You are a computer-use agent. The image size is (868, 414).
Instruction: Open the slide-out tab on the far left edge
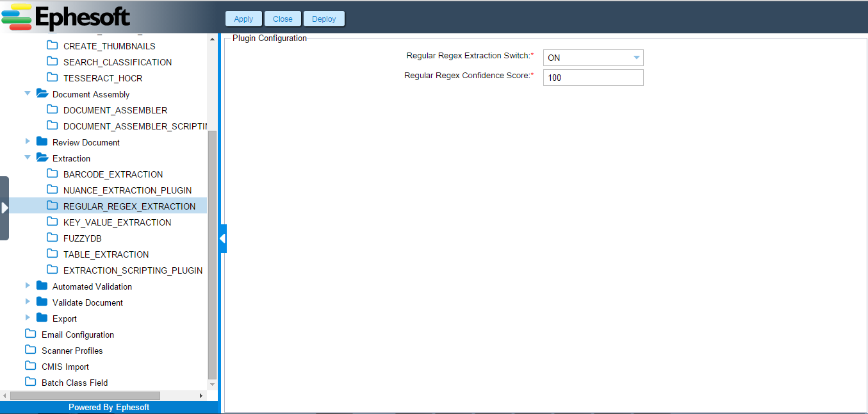[x=4, y=208]
